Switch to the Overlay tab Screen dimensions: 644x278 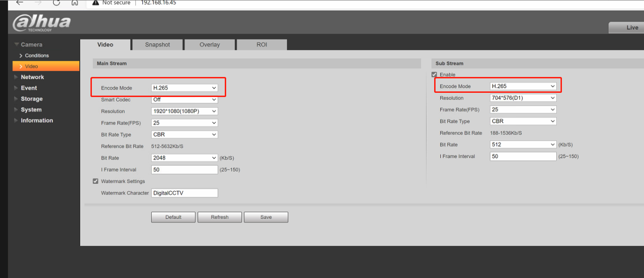pyautogui.click(x=210, y=45)
